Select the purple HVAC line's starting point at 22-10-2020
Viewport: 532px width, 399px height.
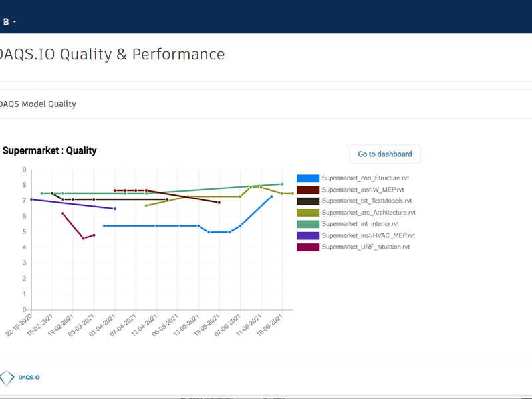[31, 199]
